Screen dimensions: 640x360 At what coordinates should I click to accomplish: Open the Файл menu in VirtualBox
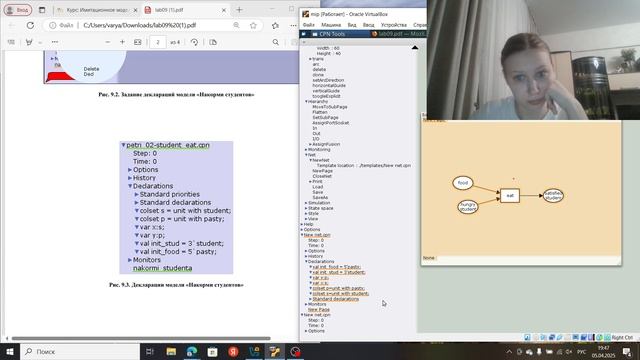(309, 25)
